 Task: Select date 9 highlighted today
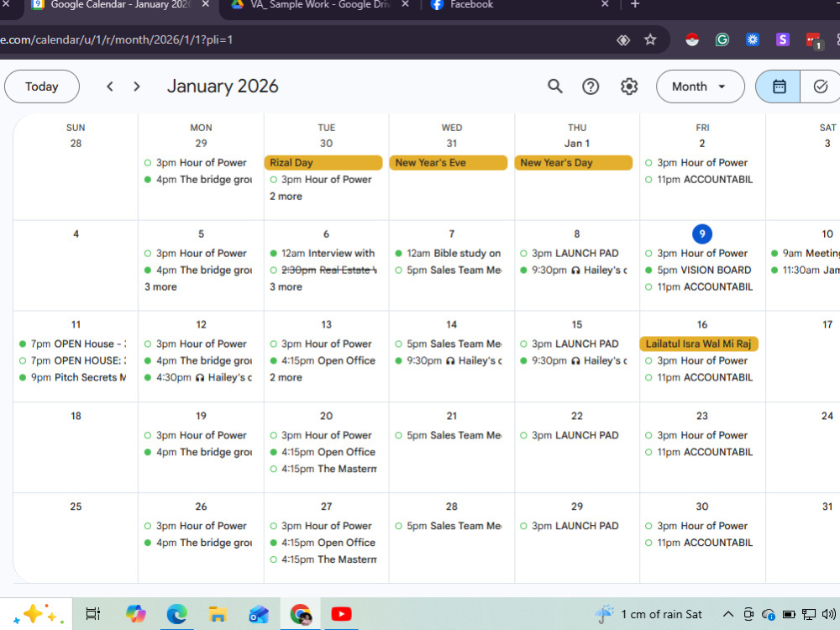[701, 234]
